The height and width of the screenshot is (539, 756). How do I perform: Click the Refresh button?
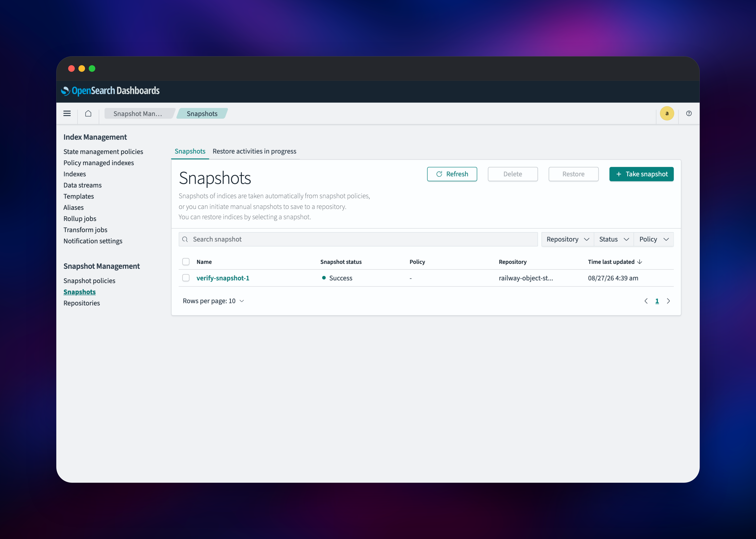point(452,174)
